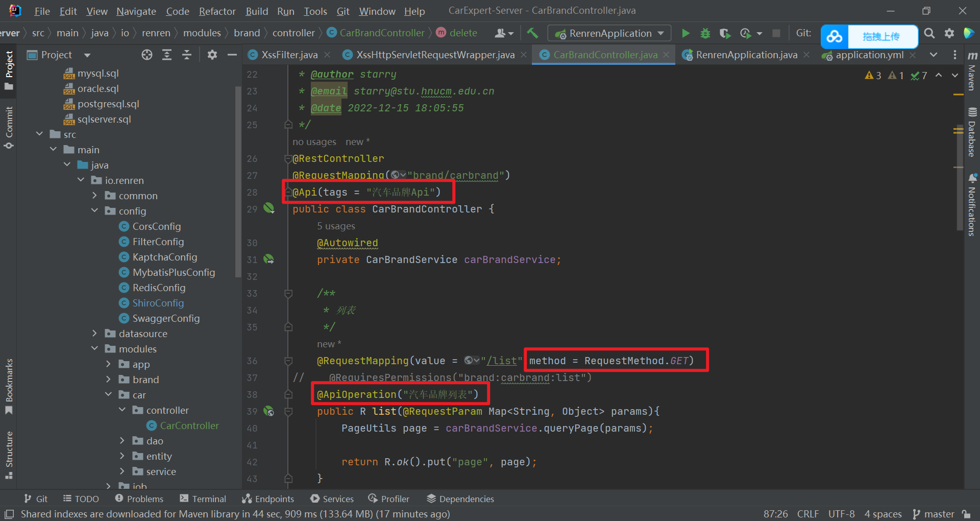The image size is (980, 521).
Task: Open the Project view selector dropdown
Action: 59,55
